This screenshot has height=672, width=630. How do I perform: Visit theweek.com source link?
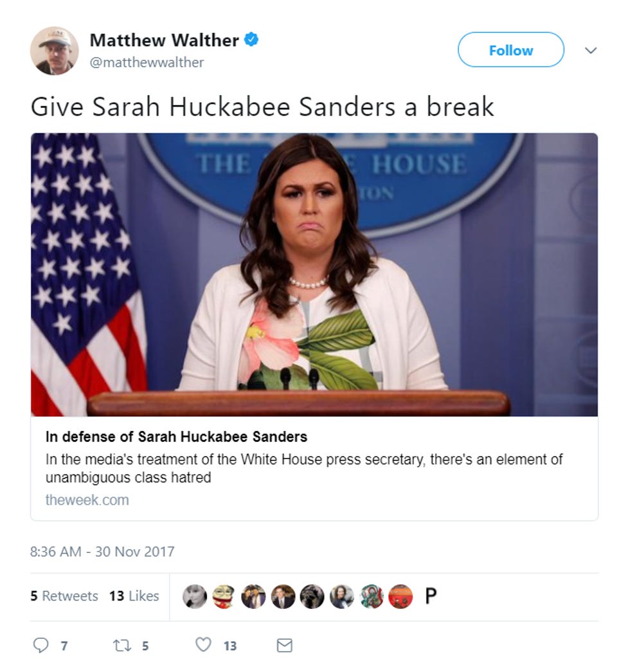pos(87,500)
